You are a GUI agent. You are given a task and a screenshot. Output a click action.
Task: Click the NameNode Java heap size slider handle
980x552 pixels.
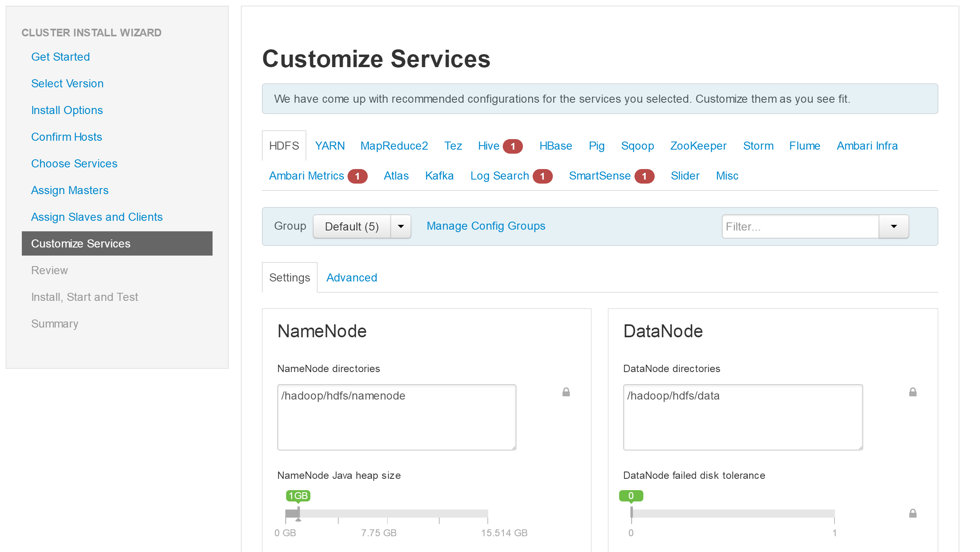point(298,514)
